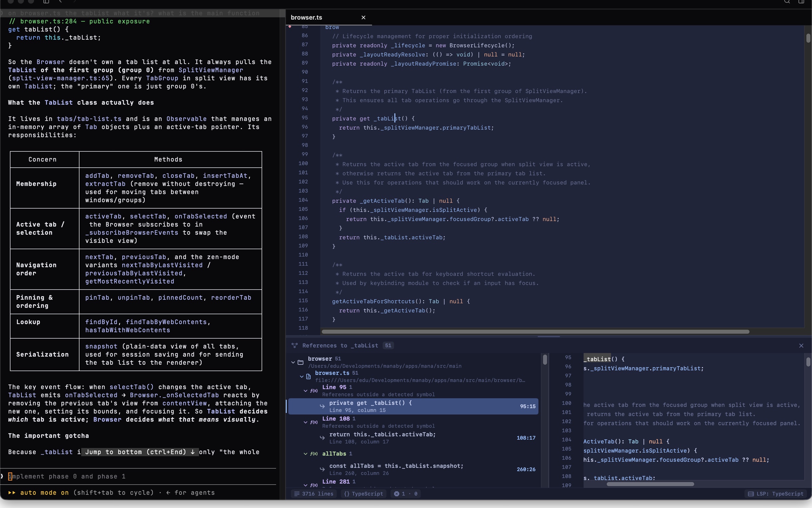
Task: Collapse the browser.ts file group chevron
Action: tap(301, 377)
